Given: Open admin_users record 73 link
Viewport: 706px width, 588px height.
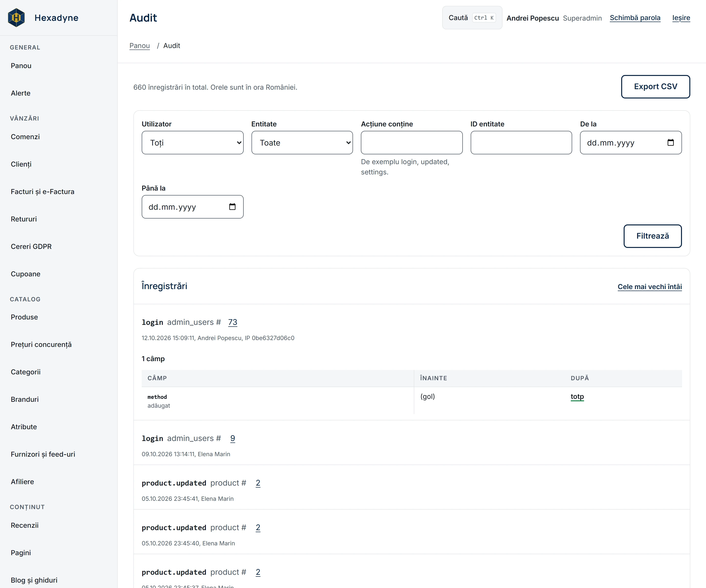Looking at the screenshot, I should click(x=233, y=322).
